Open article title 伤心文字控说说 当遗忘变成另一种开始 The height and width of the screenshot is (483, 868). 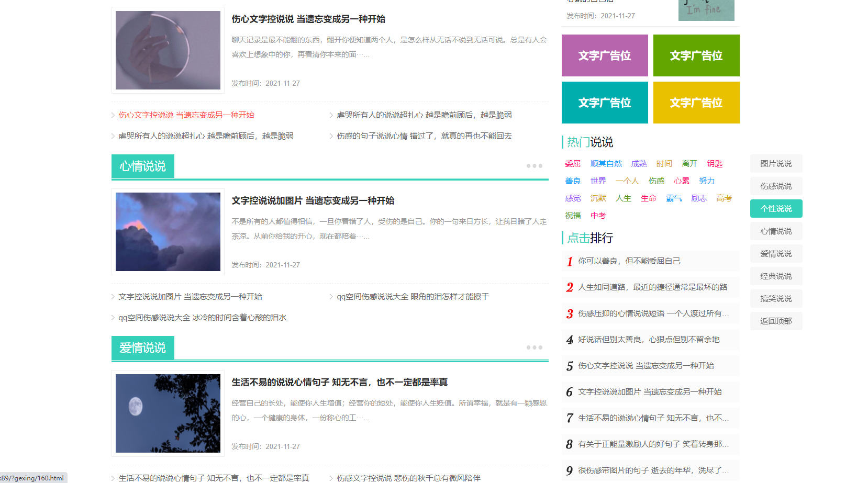[x=308, y=19]
